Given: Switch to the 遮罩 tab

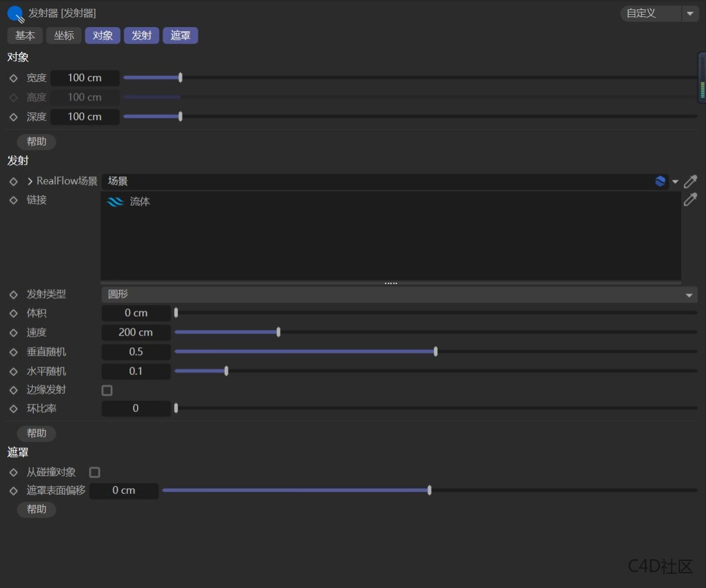Looking at the screenshot, I should click(180, 35).
